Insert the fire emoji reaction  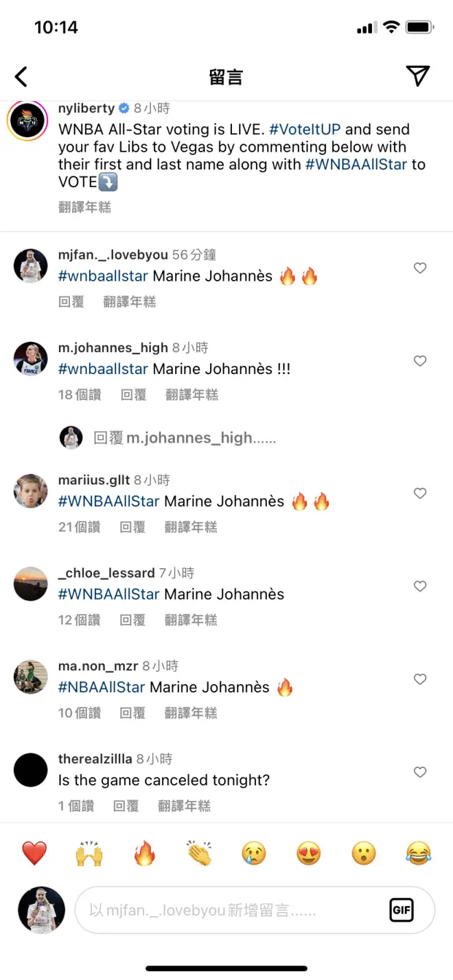tap(144, 854)
